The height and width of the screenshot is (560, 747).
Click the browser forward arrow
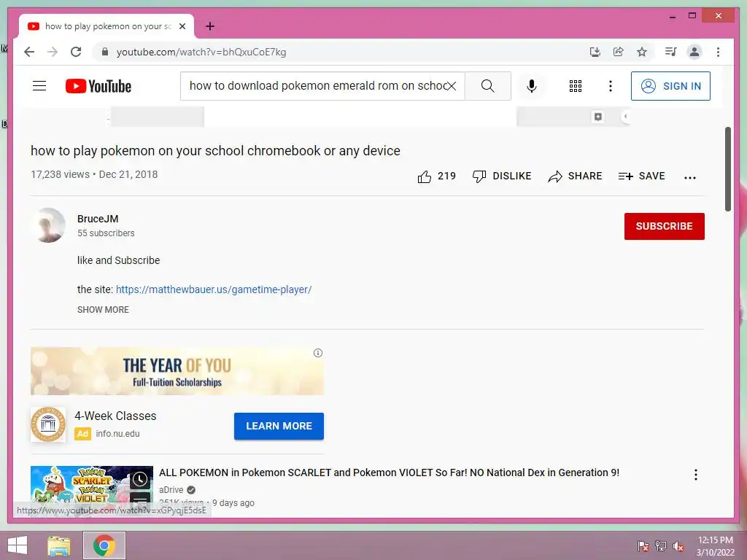click(53, 52)
